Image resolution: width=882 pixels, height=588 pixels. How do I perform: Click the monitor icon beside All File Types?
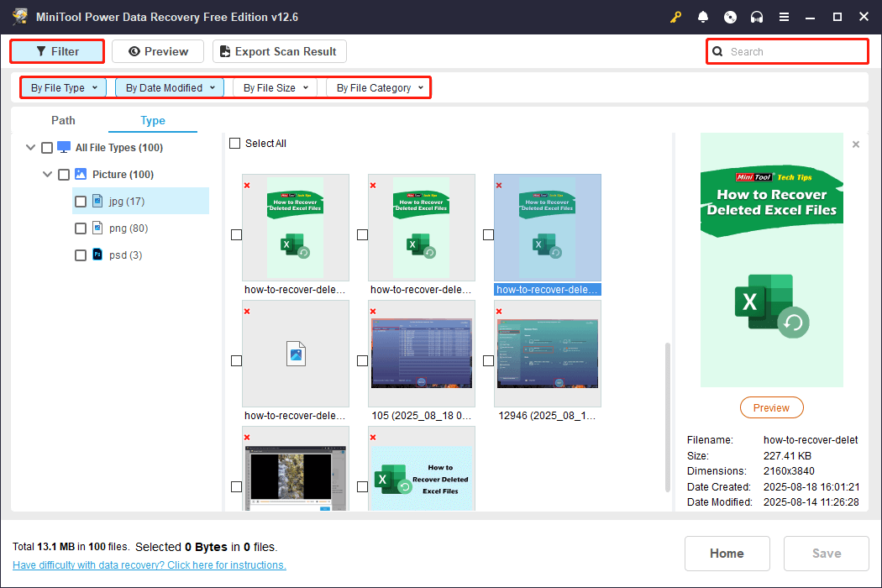coord(64,148)
